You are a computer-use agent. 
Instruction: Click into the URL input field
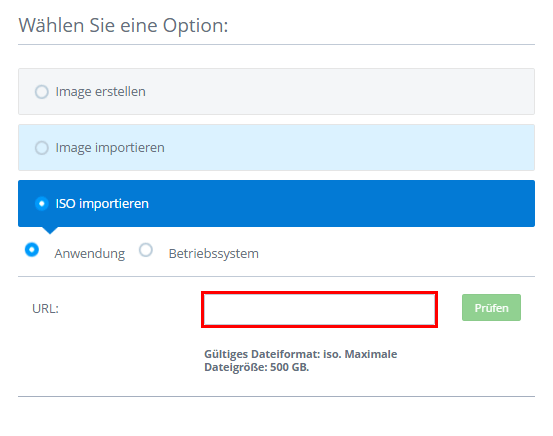pyautogui.click(x=320, y=309)
